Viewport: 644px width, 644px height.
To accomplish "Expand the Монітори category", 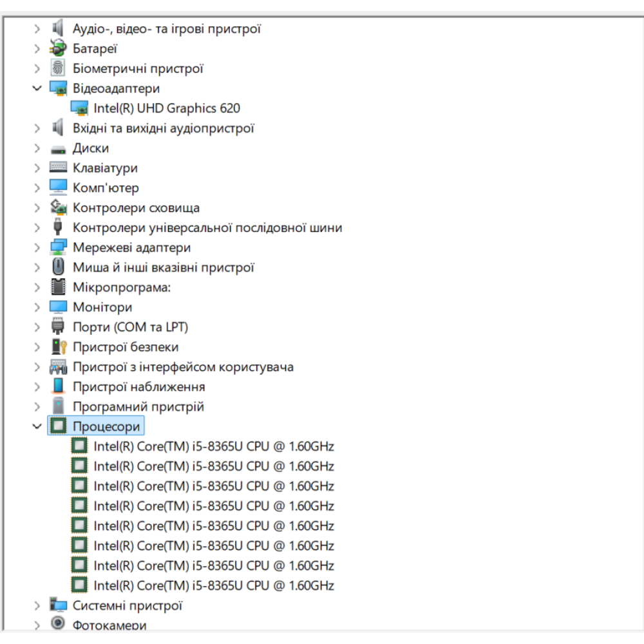I will [x=37, y=307].
